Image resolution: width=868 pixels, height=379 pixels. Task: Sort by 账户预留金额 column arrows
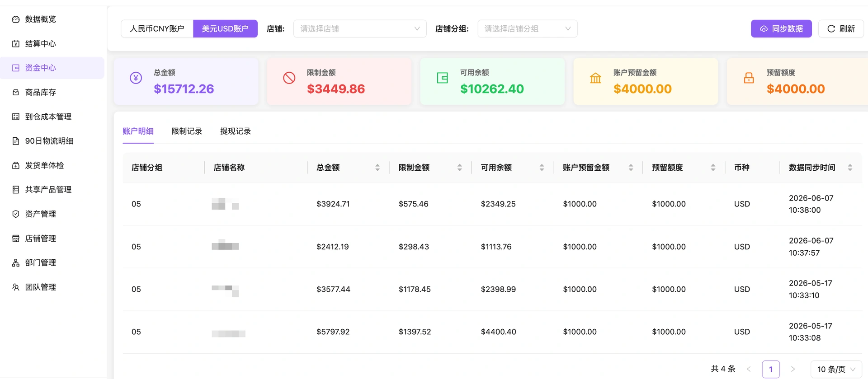click(x=631, y=168)
